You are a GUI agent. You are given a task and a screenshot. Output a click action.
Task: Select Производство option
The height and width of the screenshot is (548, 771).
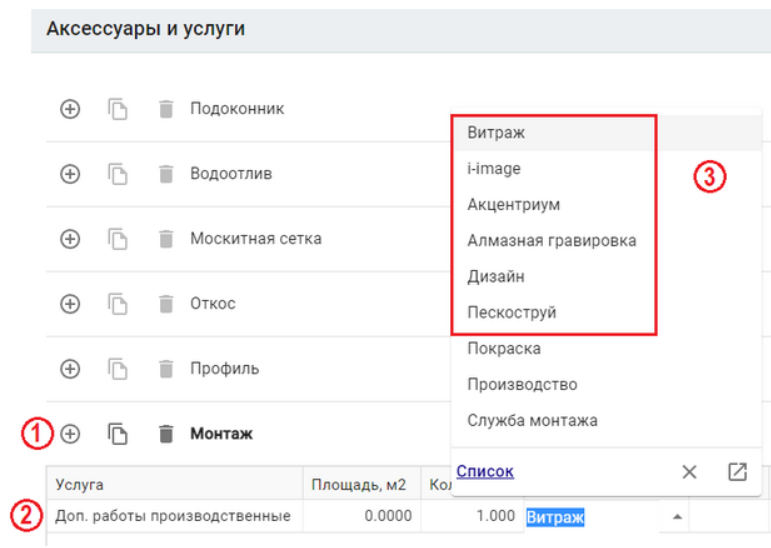(606, 384)
